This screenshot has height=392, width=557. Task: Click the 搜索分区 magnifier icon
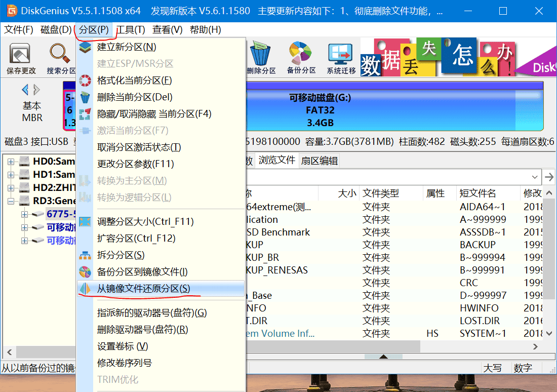(x=60, y=58)
